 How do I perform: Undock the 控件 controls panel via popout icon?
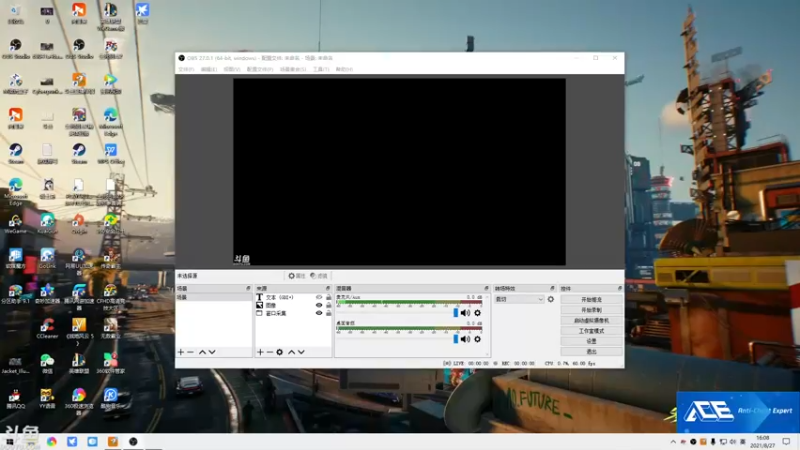tap(620, 288)
